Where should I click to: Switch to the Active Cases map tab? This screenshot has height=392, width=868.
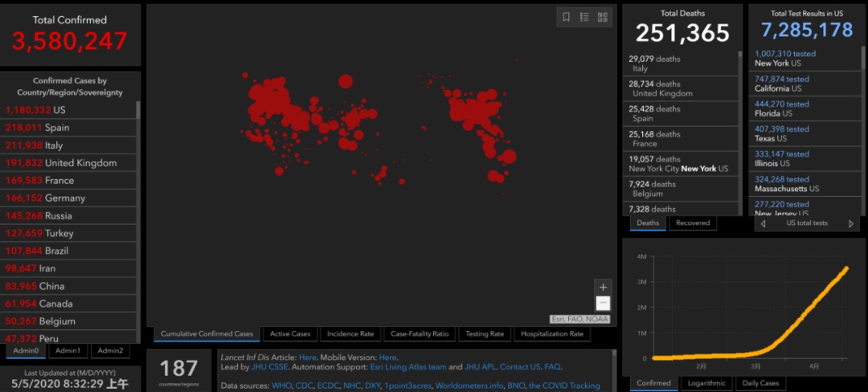tap(290, 334)
